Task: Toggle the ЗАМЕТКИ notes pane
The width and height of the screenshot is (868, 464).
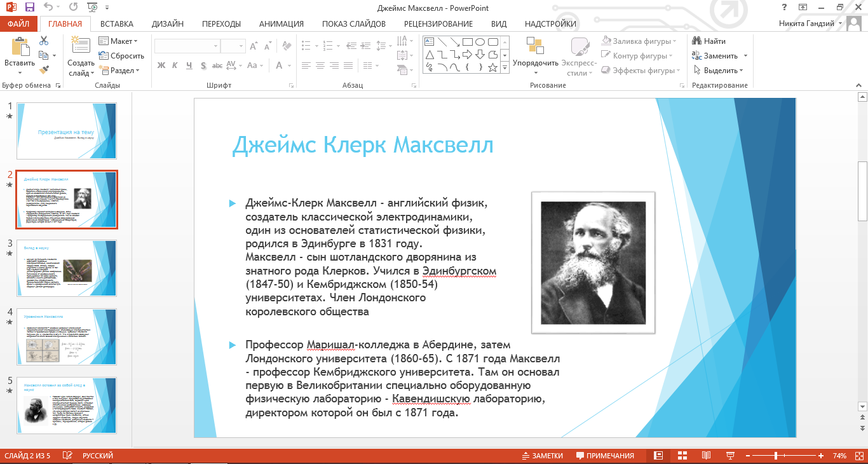Action: [542, 456]
